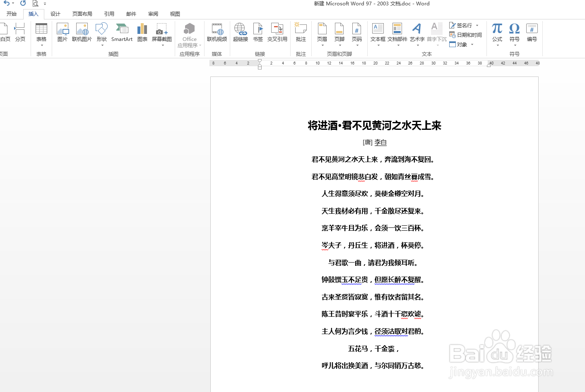585x392 pixels.
Task: Click 联机图片 (Online Pictures) icon
Action: (82, 32)
